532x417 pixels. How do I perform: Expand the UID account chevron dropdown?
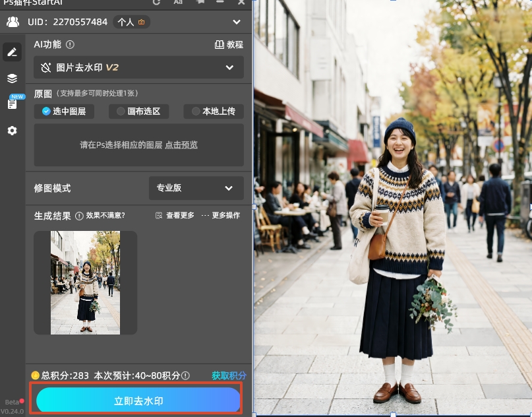point(237,21)
